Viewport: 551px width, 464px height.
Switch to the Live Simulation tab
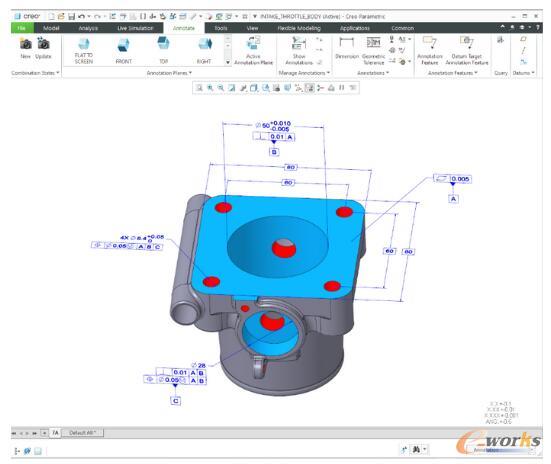point(135,28)
